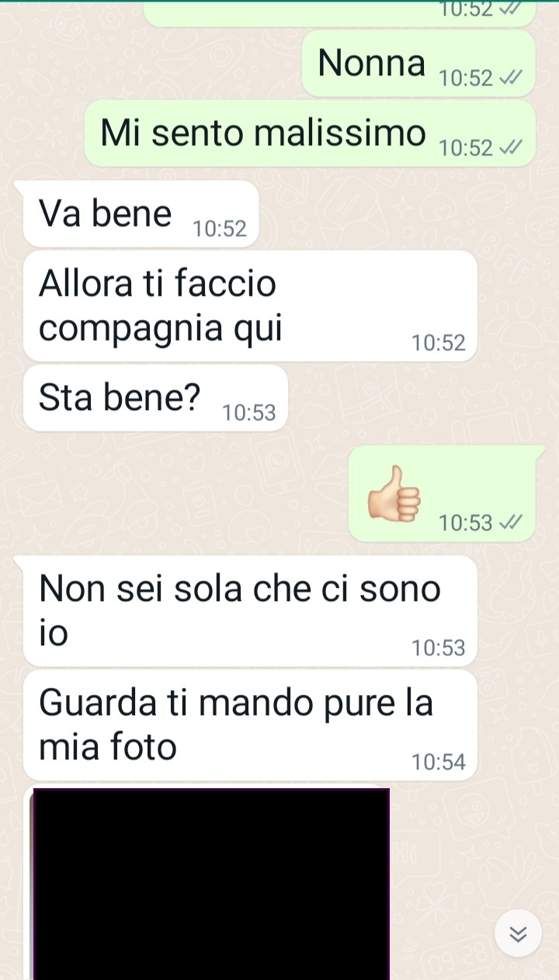The image size is (559, 980).
Task: Tap 'Guarda ti mando pure la mia foto' message
Action: (250, 725)
